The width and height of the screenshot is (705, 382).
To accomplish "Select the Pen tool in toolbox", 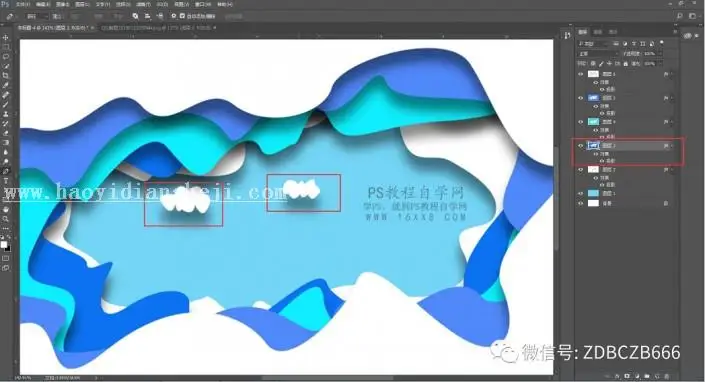I will (x=6, y=171).
